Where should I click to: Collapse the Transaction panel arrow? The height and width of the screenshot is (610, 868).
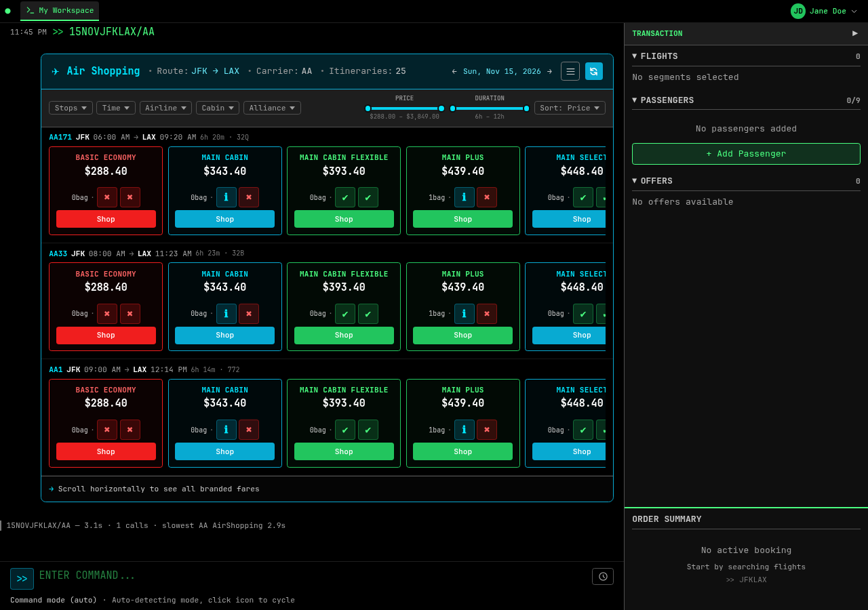(x=855, y=33)
